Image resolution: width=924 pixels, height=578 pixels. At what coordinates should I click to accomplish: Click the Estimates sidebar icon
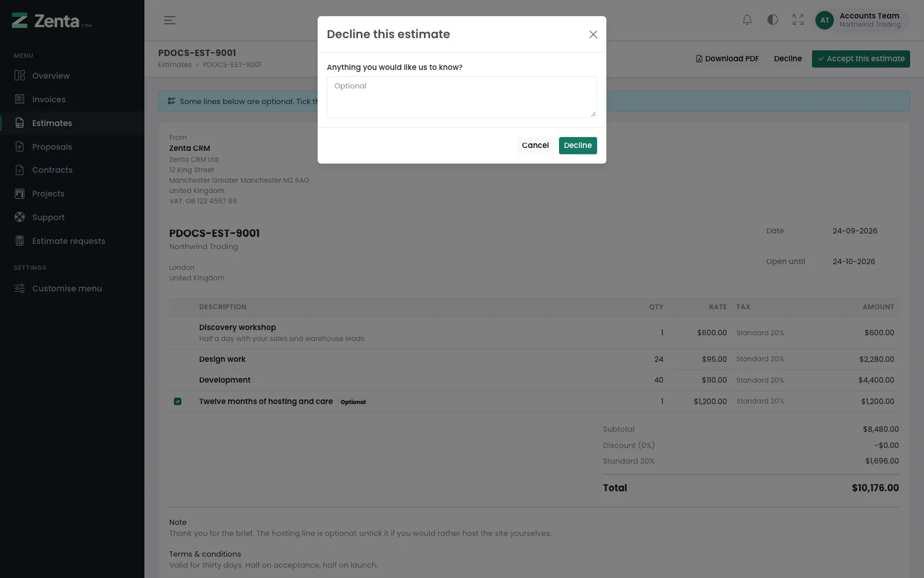tap(20, 123)
